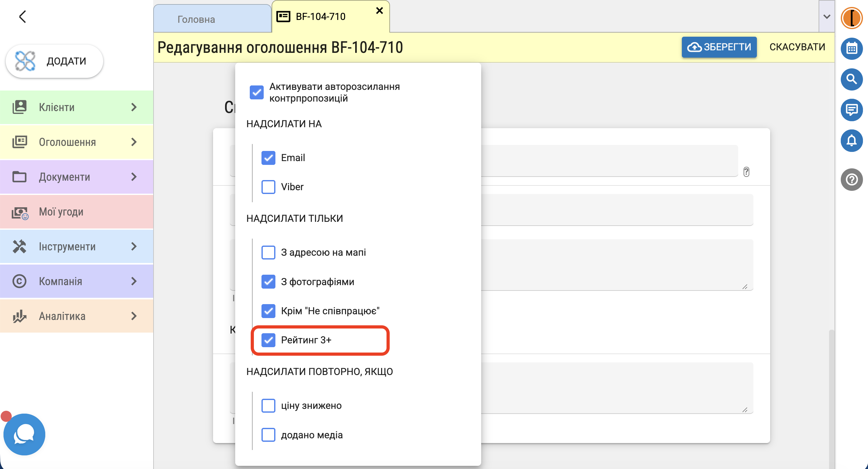The image size is (868, 469).
Task: Enable the Viber checkbox
Action: click(268, 187)
